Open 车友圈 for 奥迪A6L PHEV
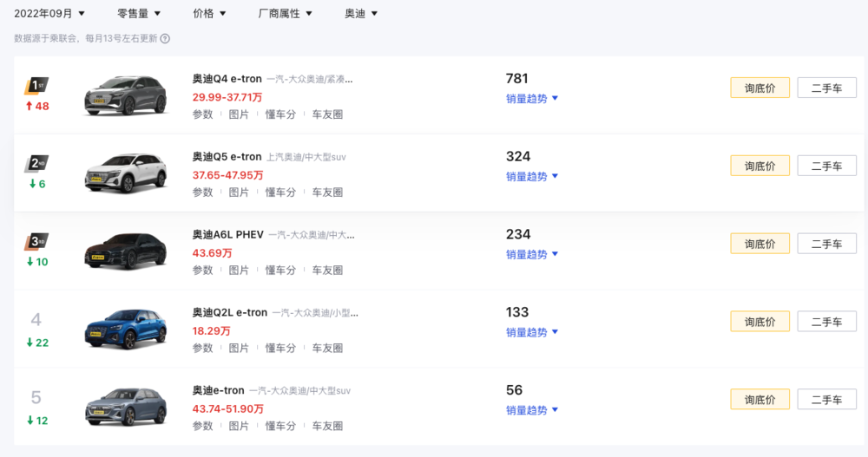Viewport: 868px width, 457px height. [x=328, y=271]
